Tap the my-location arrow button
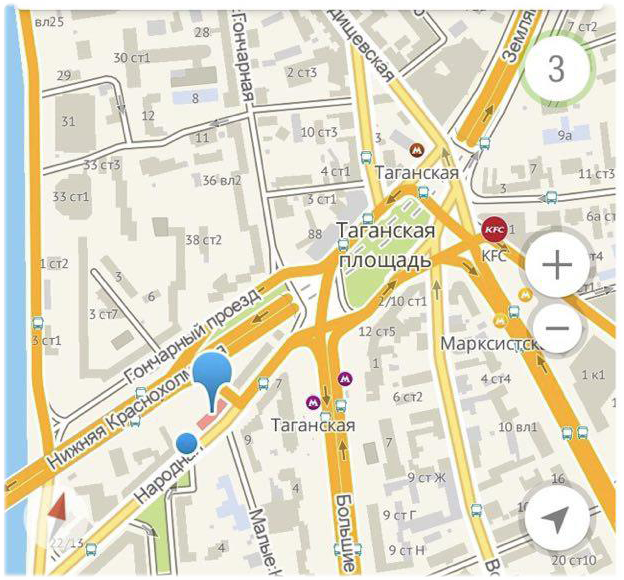The height and width of the screenshot is (580, 624). tap(556, 519)
